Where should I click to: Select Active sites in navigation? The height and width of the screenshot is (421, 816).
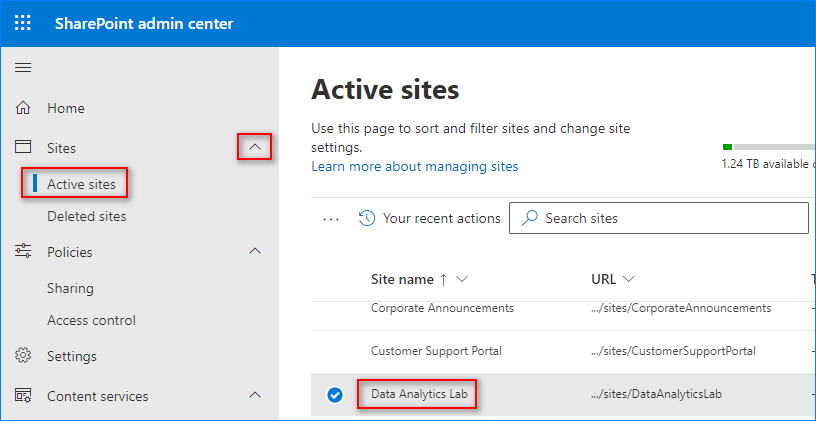pyautogui.click(x=81, y=184)
